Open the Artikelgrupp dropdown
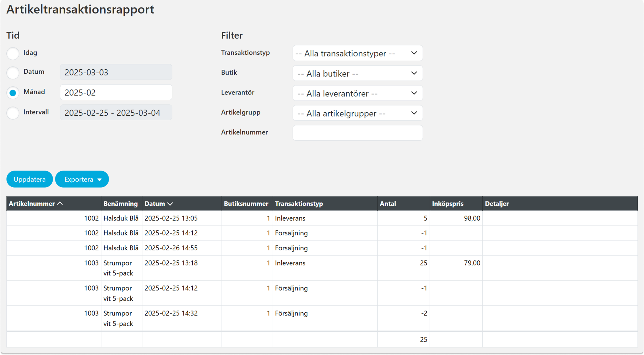 click(357, 113)
